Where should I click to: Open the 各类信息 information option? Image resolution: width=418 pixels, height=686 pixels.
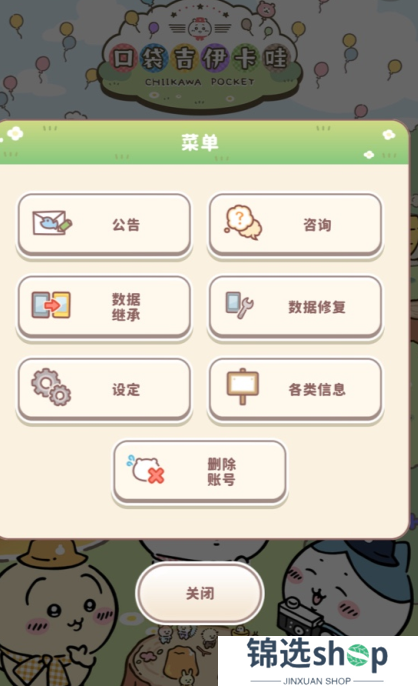click(x=295, y=389)
